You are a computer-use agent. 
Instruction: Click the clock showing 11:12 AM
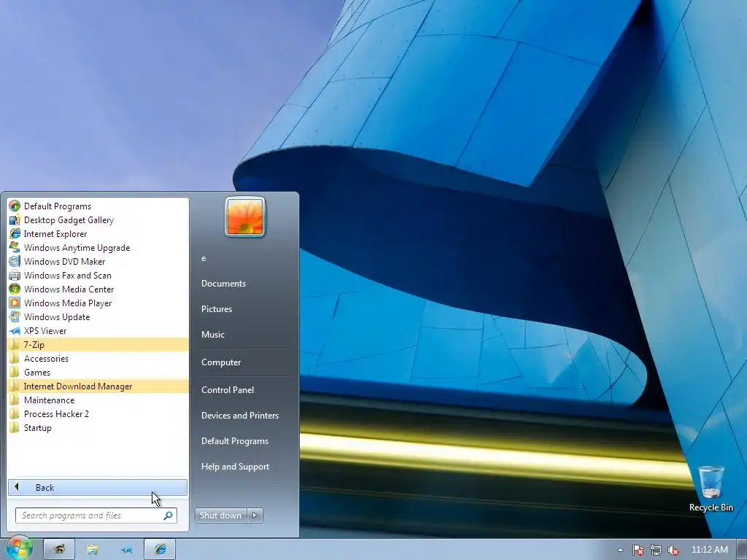coord(710,550)
